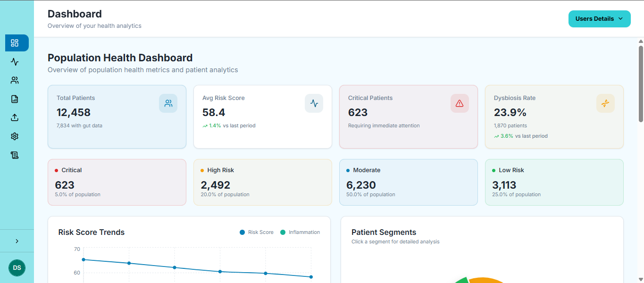
Task: Toggle the Inflammation legend item
Action: click(300, 232)
